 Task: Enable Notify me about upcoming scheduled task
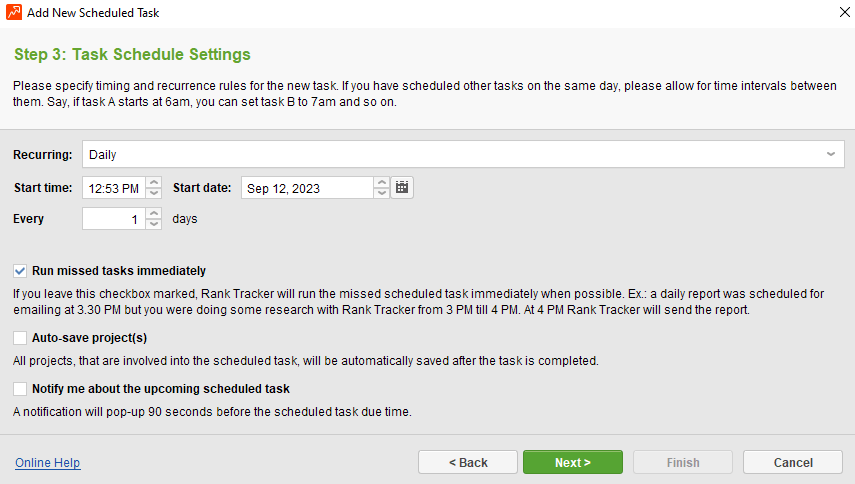point(20,389)
